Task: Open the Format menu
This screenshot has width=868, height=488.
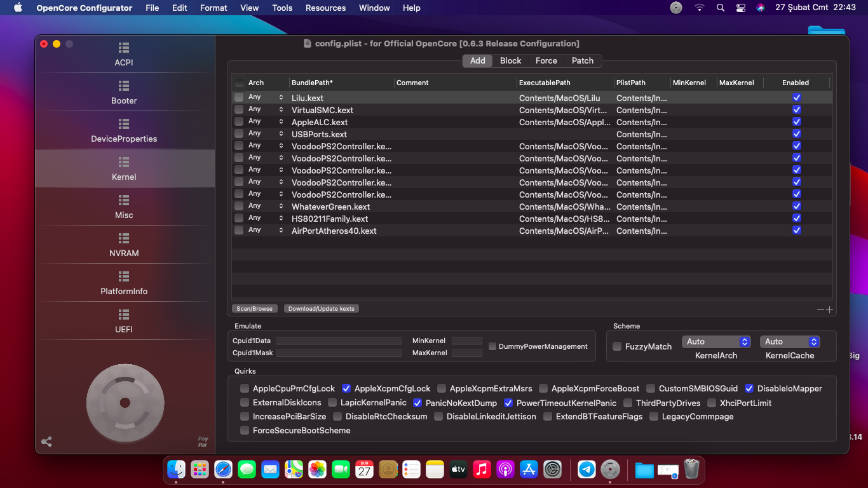Action: [x=214, y=8]
